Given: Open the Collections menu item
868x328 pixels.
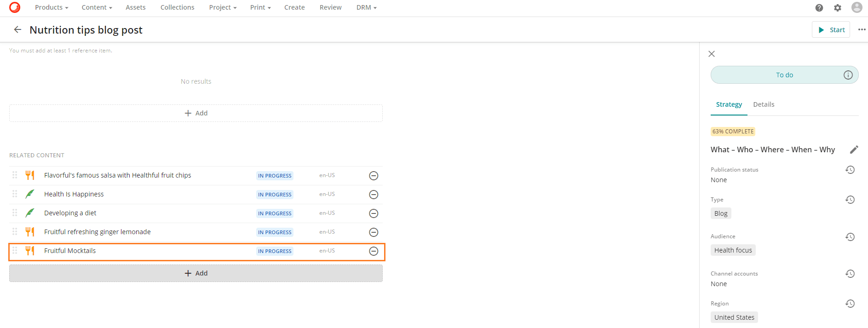Looking at the screenshot, I should [177, 7].
